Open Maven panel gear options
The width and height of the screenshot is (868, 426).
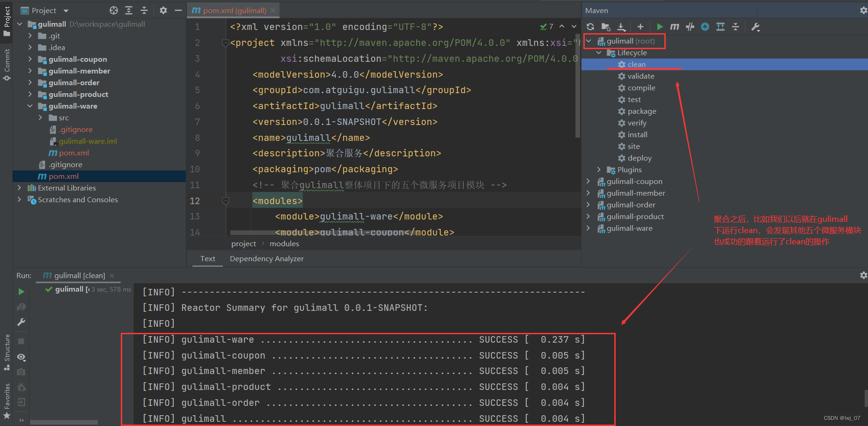coord(863,10)
